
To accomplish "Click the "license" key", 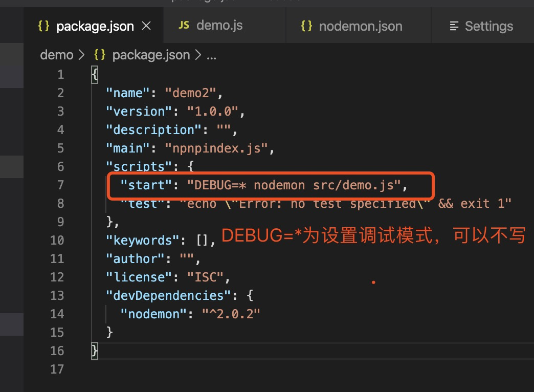I will pos(139,277).
